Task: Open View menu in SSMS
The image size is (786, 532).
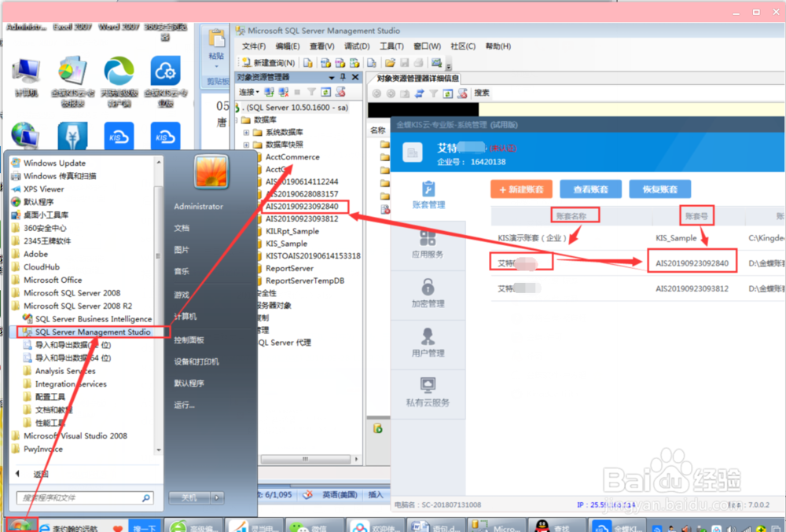Action: click(321, 46)
